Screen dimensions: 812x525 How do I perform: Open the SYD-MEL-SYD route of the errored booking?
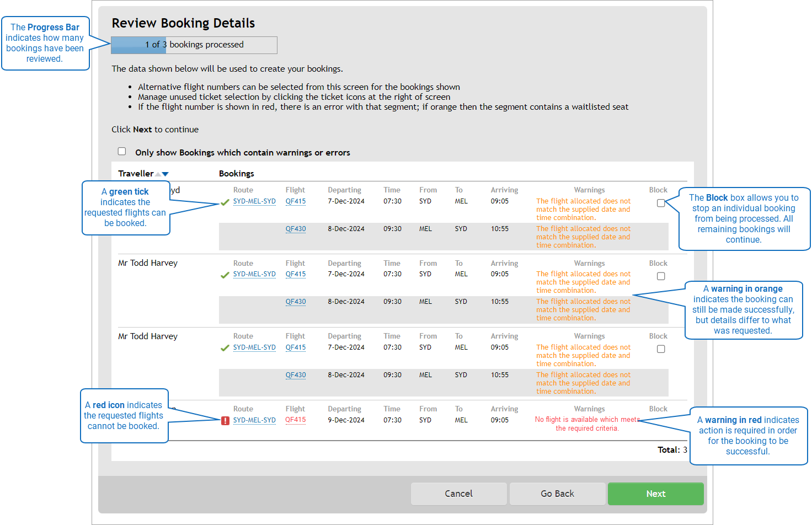point(254,420)
